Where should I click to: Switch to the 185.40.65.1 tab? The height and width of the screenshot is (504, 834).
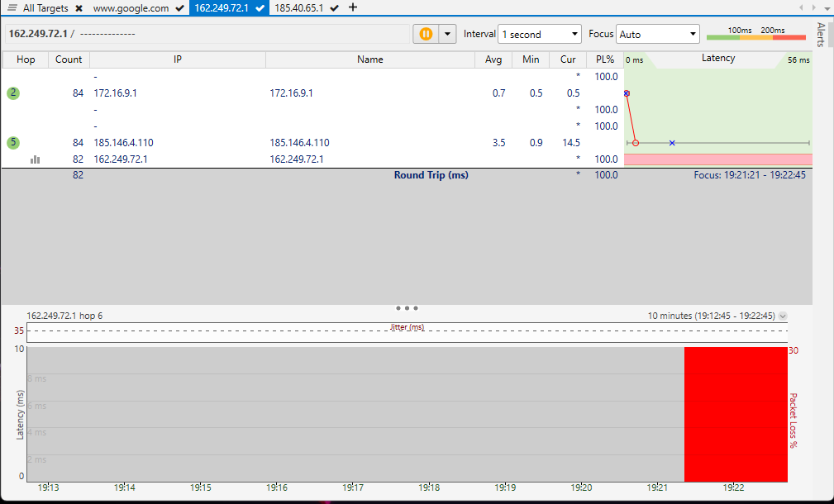tap(298, 7)
